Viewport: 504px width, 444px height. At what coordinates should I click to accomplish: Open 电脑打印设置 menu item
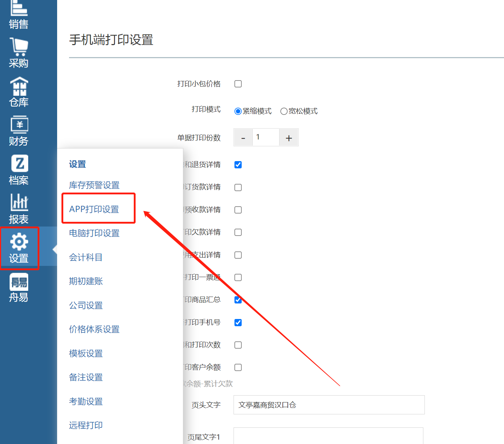pos(94,233)
